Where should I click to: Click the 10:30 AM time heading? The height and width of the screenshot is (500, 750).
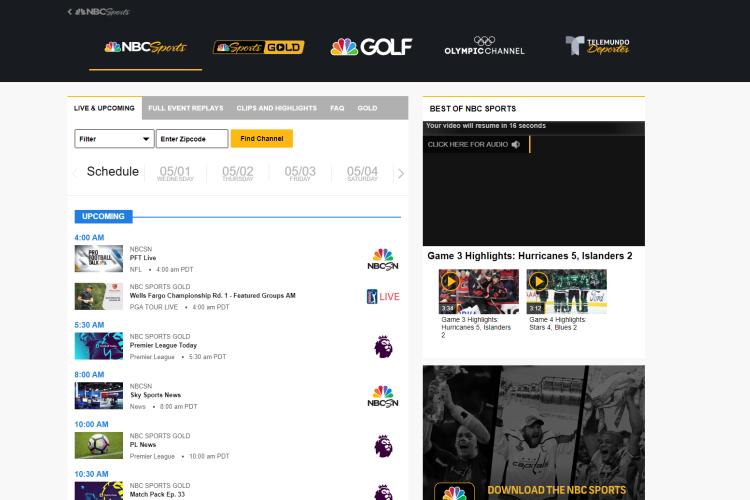click(x=91, y=474)
